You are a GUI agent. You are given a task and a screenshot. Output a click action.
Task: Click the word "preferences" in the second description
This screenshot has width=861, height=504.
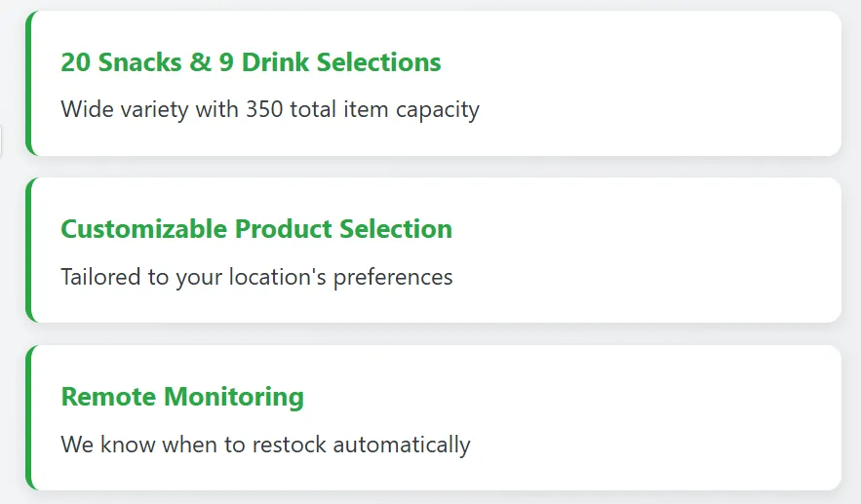coord(393,277)
